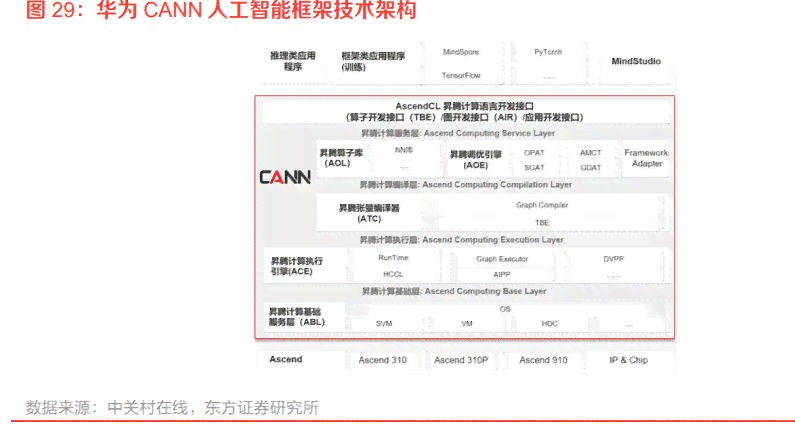Image resolution: width=795 pixels, height=425 pixels.
Task: Click the OS bar in base layer
Action: pos(505,309)
